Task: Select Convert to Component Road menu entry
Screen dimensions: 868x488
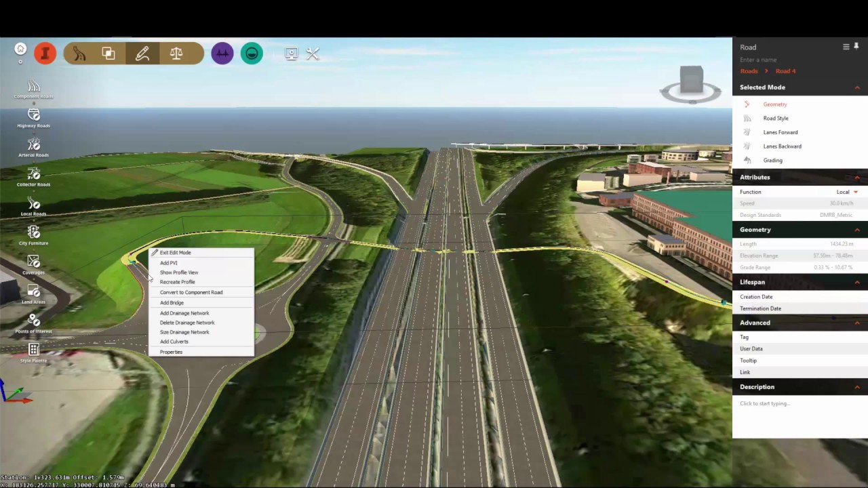Action: [191, 292]
